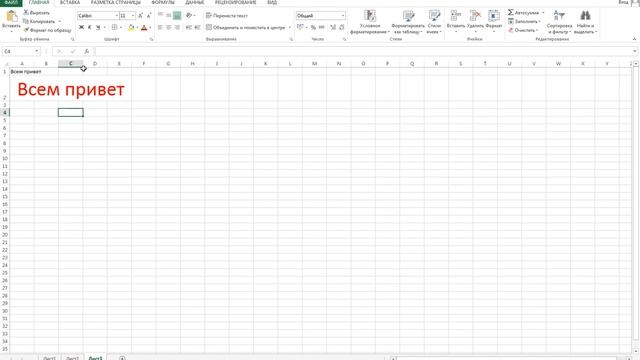Decrease font size with the smaller A icon
The height and width of the screenshot is (360, 640).
click(x=149, y=16)
